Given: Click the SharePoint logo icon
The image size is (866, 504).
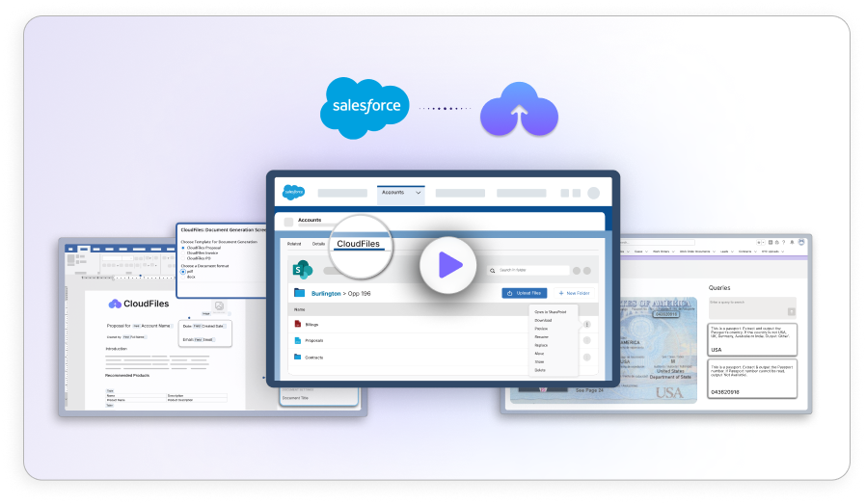Looking at the screenshot, I should tap(302, 270).
